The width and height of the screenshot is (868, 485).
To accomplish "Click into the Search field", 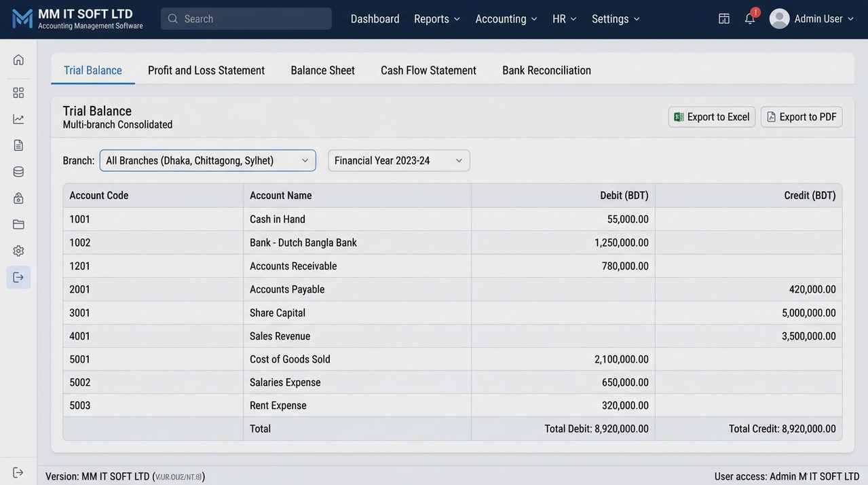I will coord(246,18).
